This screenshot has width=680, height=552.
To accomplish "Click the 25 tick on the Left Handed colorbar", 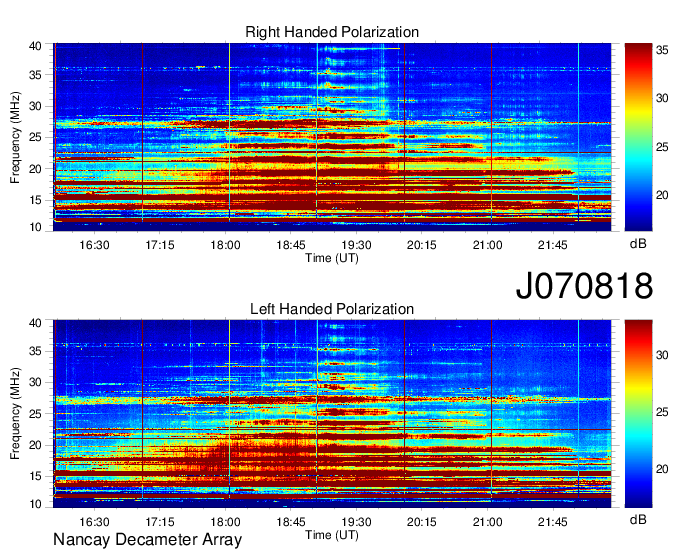I will coord(662,412).
